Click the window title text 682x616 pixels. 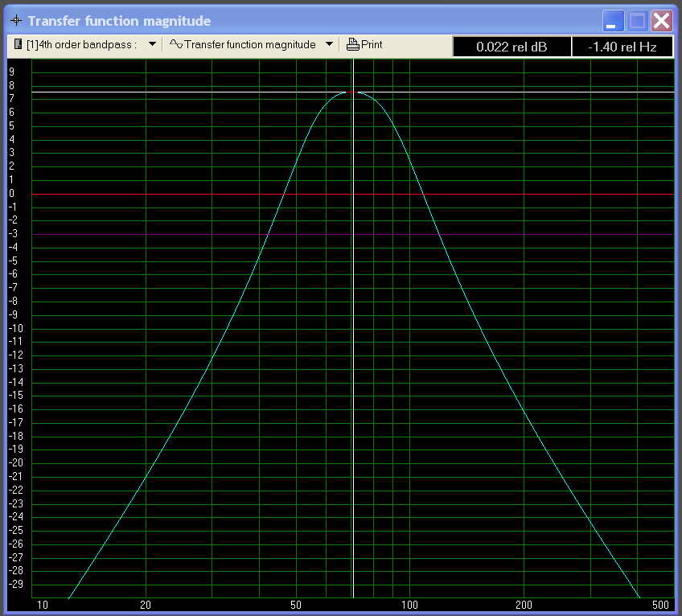click(x=119, y=21)
